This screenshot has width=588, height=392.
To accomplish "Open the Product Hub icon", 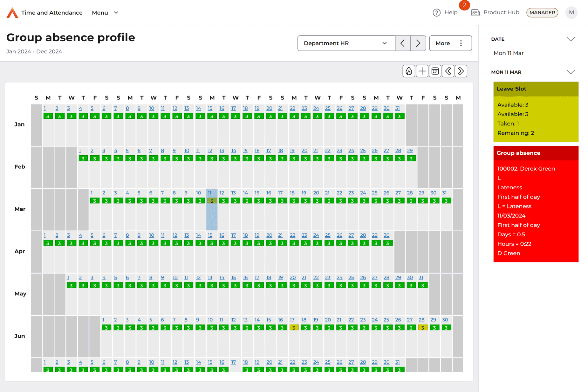I will point(475,13).
